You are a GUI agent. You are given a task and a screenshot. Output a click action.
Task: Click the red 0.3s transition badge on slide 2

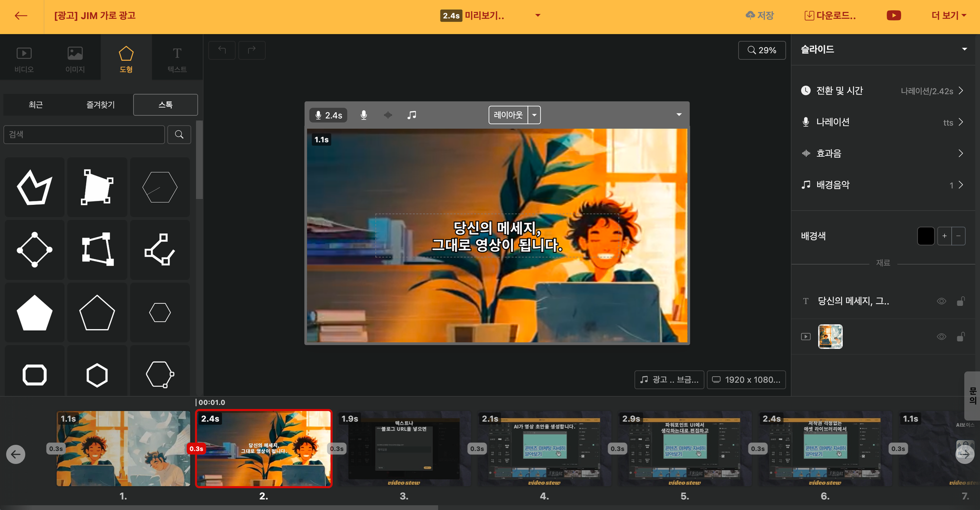point(196,449)
